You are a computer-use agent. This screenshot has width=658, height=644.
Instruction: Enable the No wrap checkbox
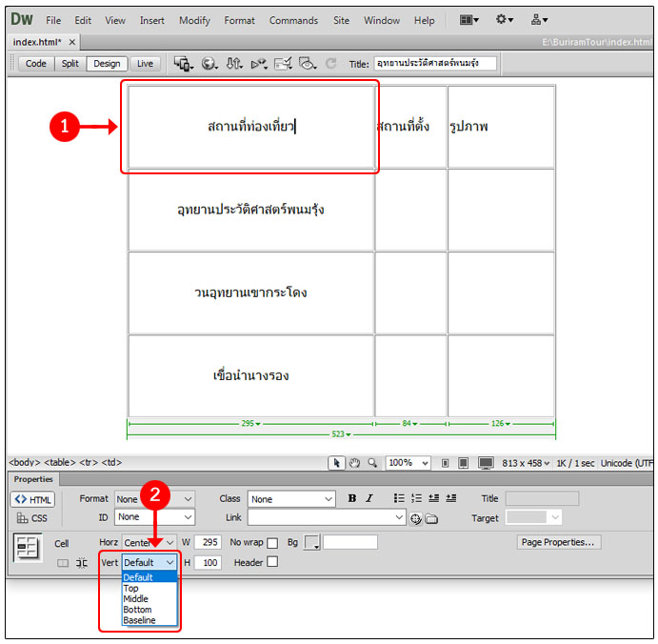272,543
